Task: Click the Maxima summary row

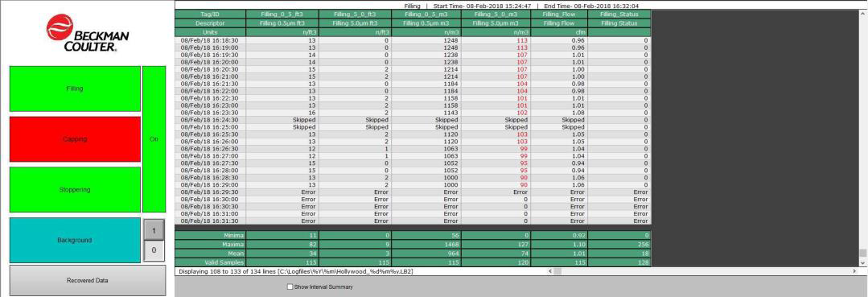Action: pyautogui.click(x=413, y=245)
